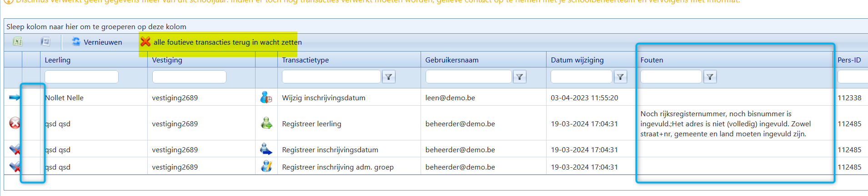
Task: Open the Fouten filter options
Action: tap(710, 77)
